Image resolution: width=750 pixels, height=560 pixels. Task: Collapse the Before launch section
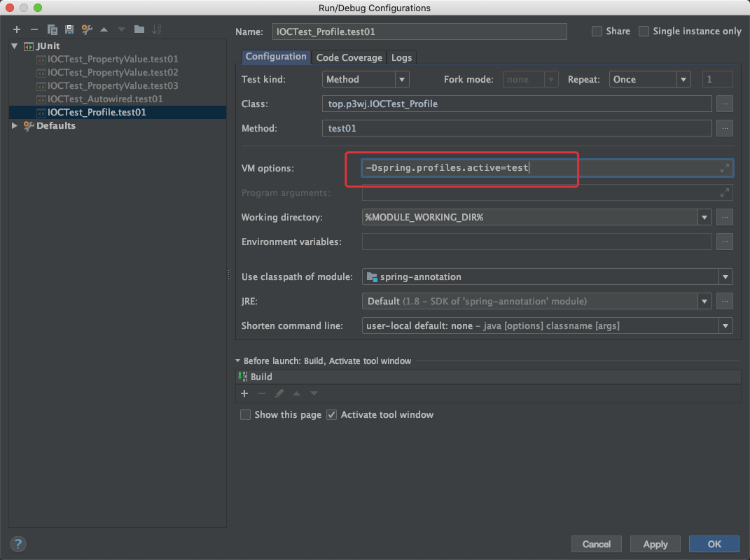coord(237,360)
